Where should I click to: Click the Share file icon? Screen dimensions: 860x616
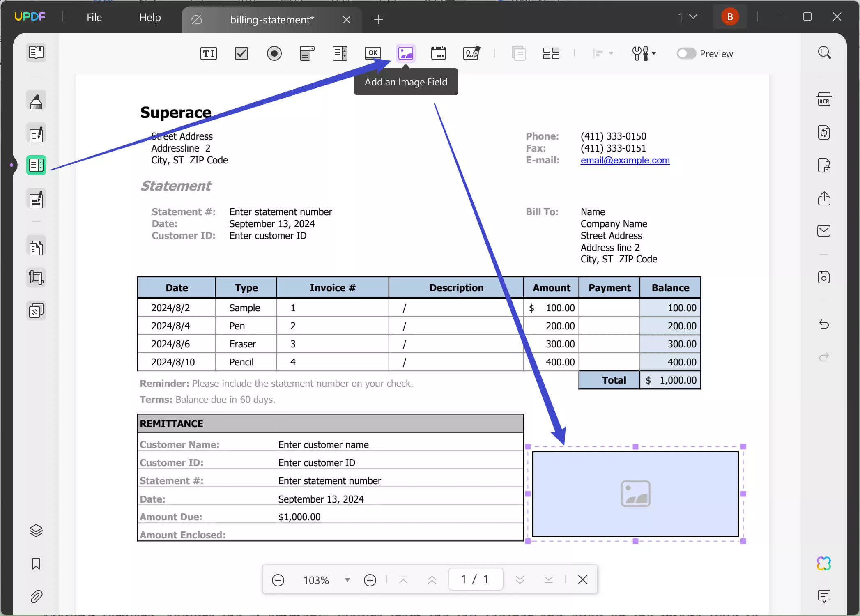pyautogui.click(x=824, y=198)
